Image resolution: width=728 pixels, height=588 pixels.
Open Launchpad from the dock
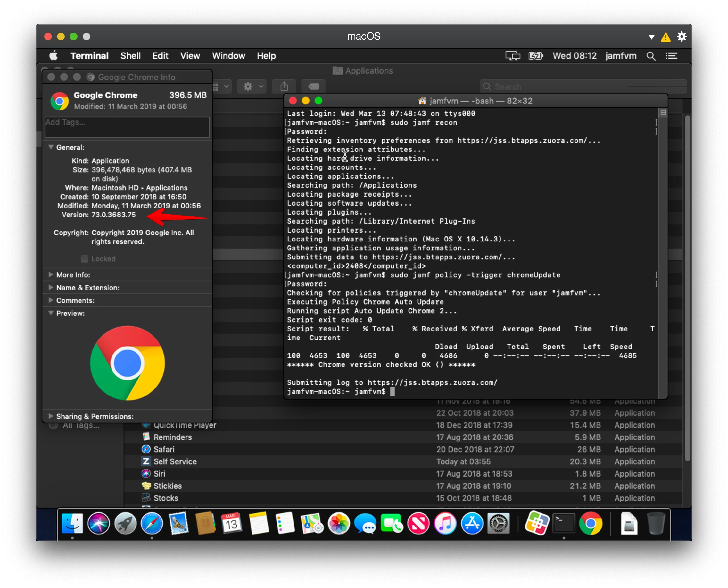pos(125,524)
